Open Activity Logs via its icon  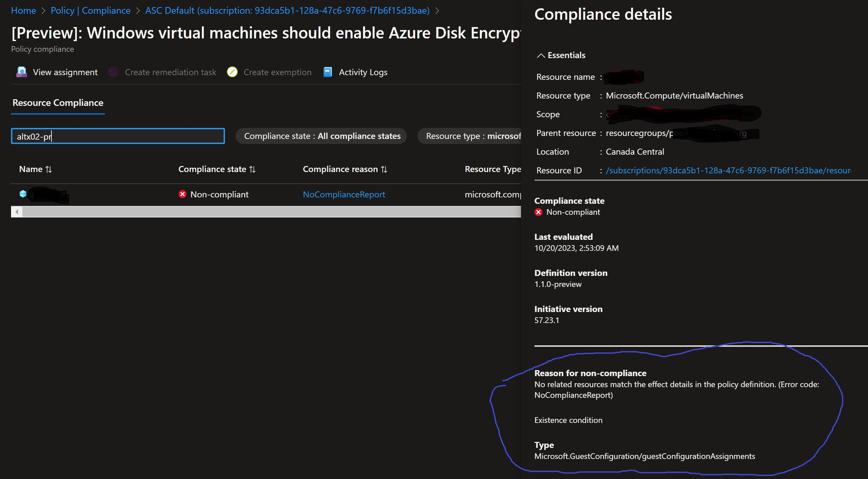pyautogui.click(x=327, y=72)
